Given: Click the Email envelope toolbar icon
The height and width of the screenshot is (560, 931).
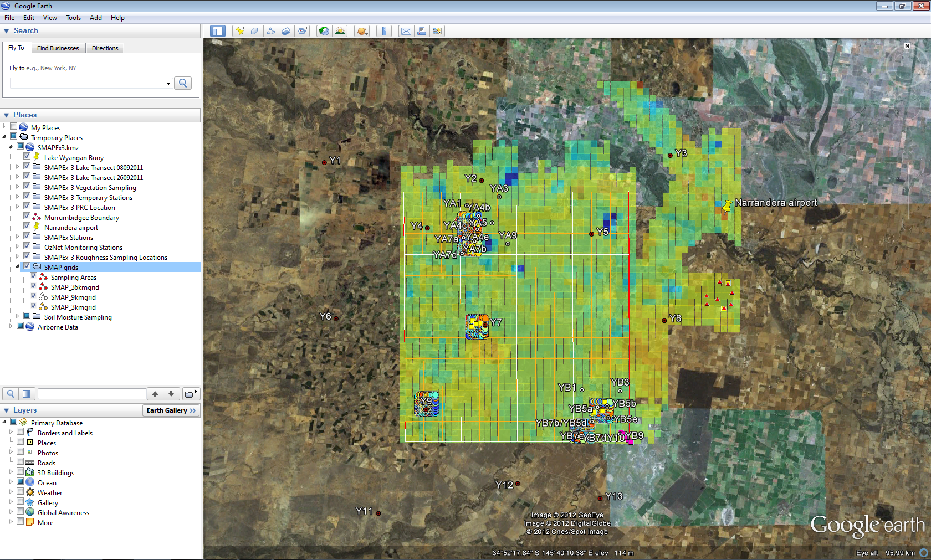Looking at the screenshot, I should point(406,31).
